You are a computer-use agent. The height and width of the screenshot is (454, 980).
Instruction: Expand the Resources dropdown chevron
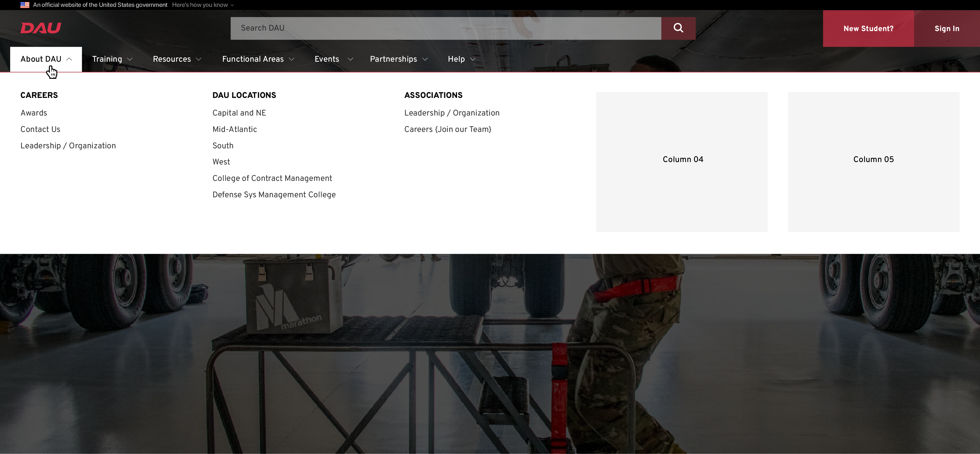[x=199, y=59]
